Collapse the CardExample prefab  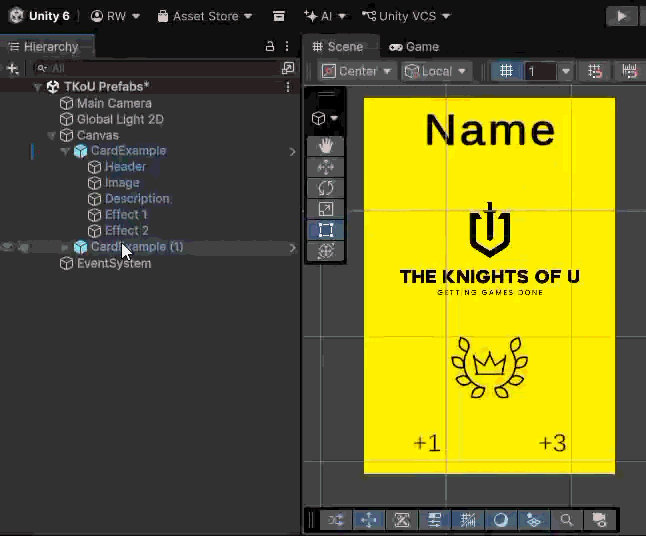tap(65, 151)
